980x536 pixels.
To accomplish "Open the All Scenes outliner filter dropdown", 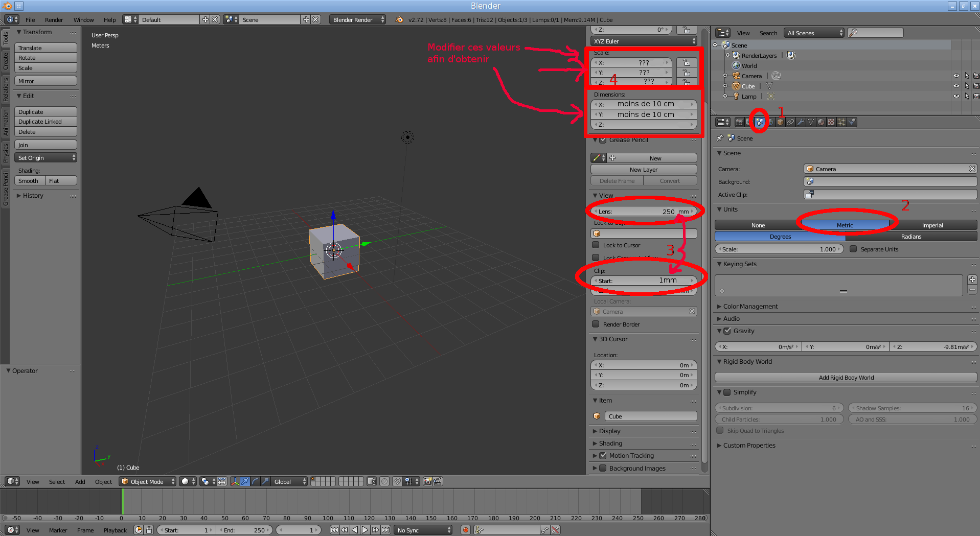I will click(x=813, y=33).
